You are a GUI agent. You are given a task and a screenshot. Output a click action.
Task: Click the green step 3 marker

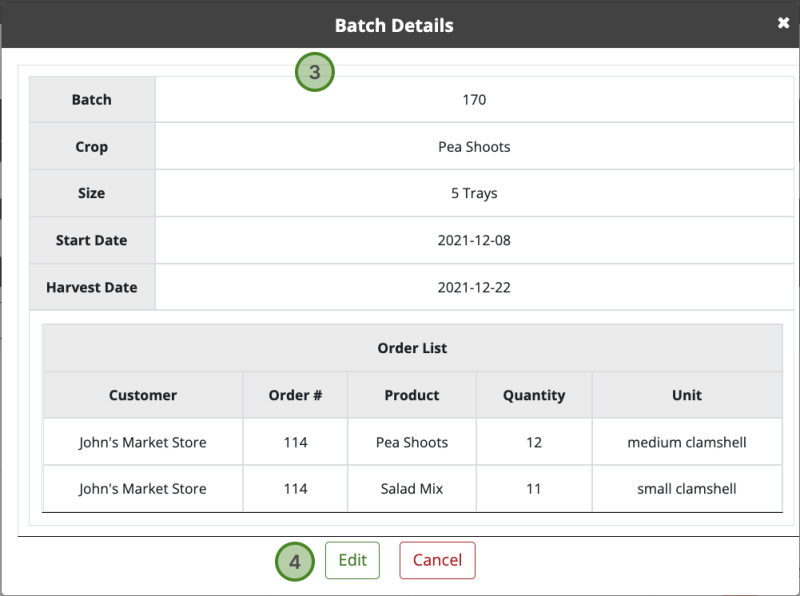pyautogui.click(x=314, y=71)
